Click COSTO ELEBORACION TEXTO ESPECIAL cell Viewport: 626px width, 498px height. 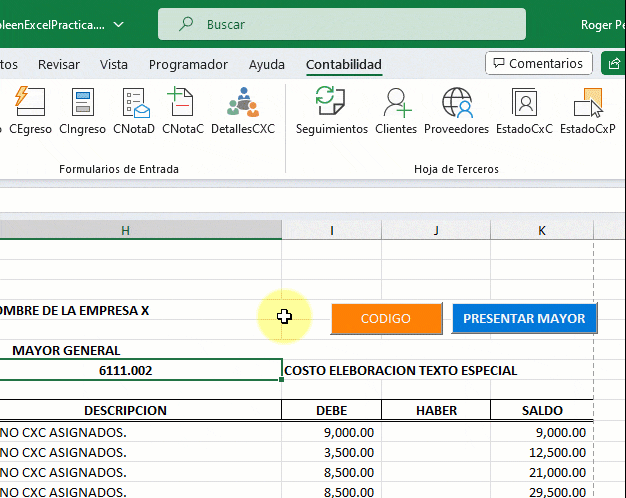coord(400,370)
